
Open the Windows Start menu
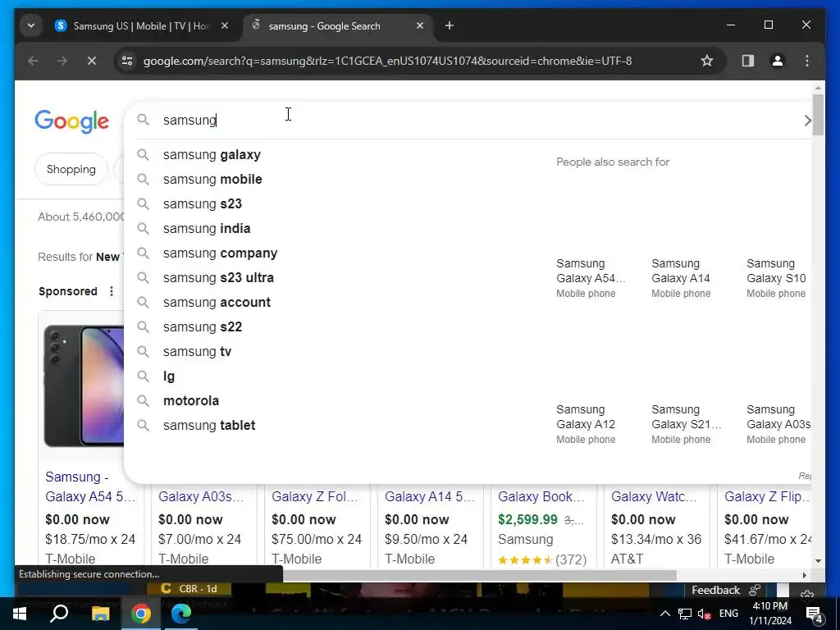(x=20, y=614)
